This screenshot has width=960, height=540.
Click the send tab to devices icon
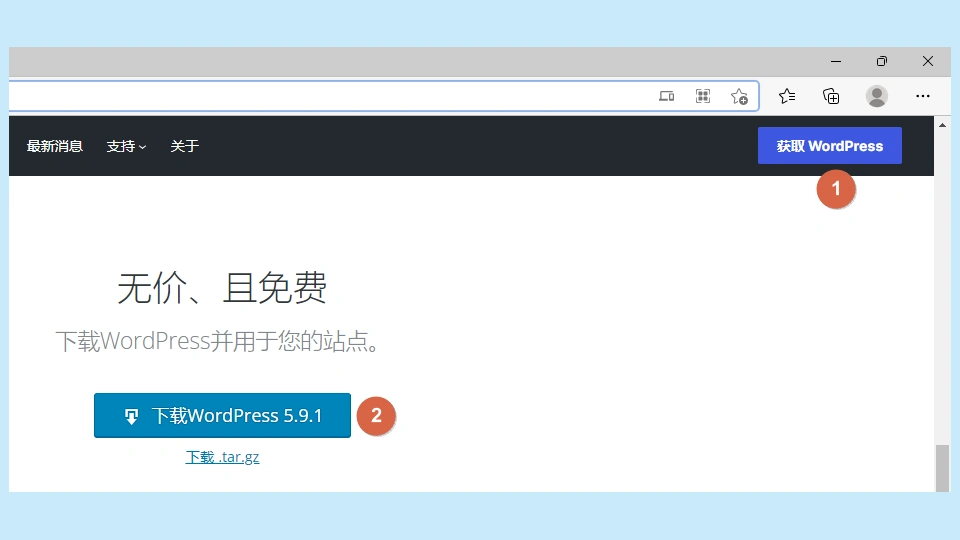[667, 96]
